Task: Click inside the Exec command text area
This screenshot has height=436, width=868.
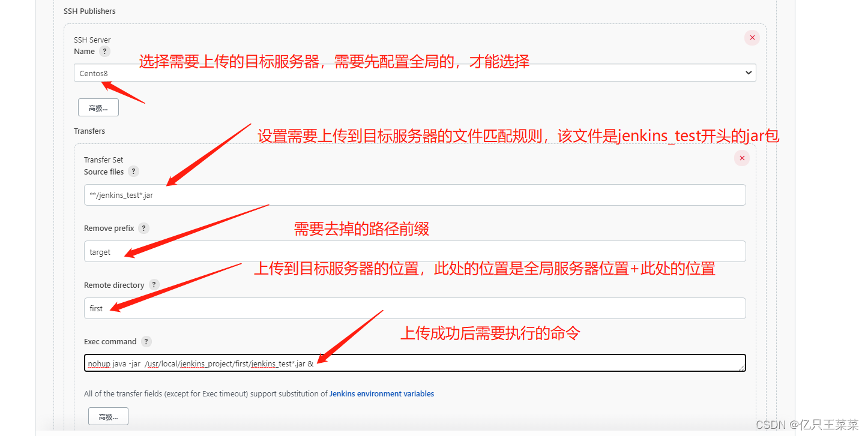Action: 415,363
